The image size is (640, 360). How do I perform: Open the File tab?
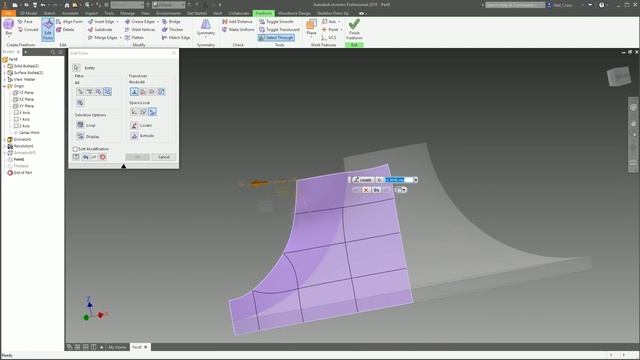(8, 13)
